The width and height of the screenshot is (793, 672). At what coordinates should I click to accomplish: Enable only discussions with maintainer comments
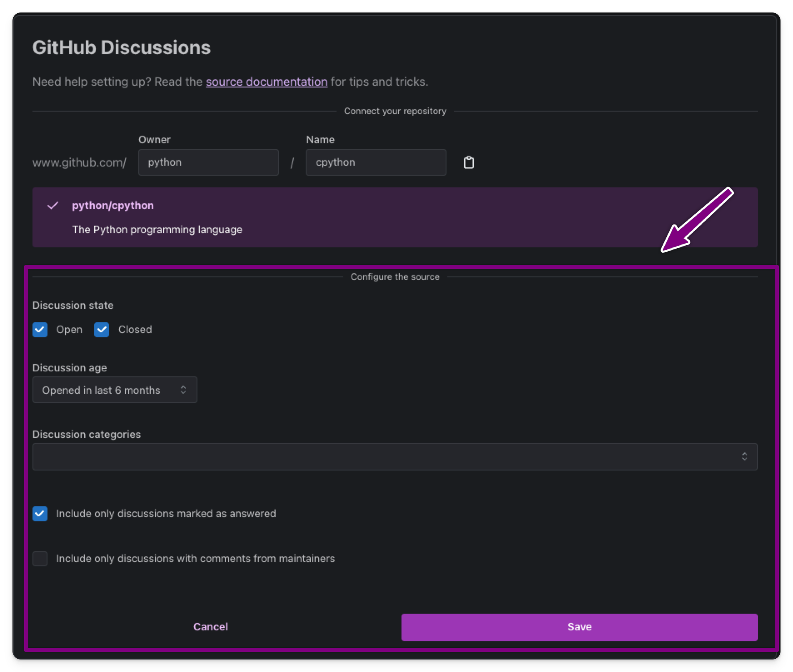coord(40,559)
